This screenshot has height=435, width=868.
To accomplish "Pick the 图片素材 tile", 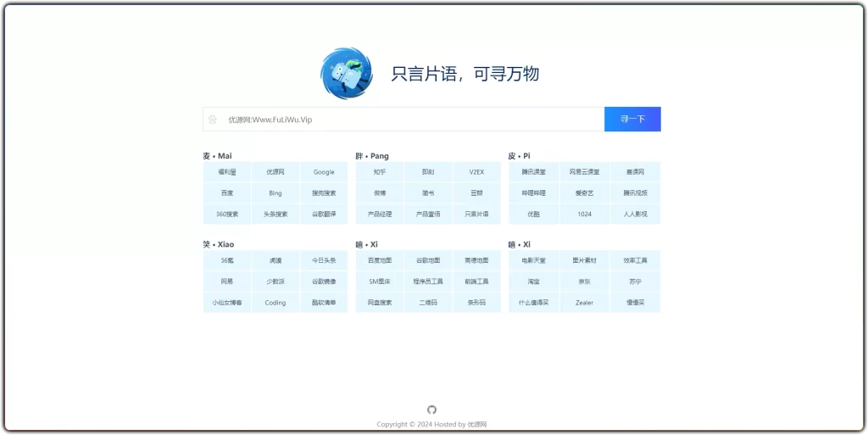I will point(585,260).
